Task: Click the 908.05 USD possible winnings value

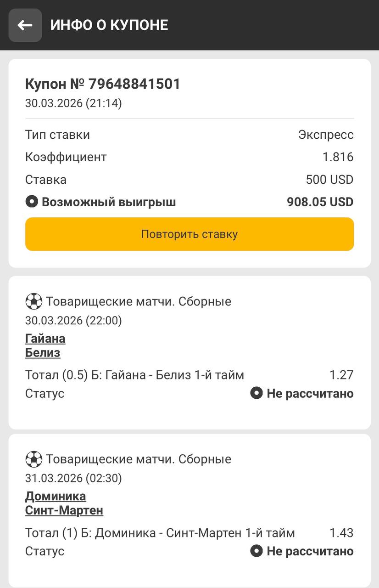Action: pyautogui.click(x=320, y=202)
